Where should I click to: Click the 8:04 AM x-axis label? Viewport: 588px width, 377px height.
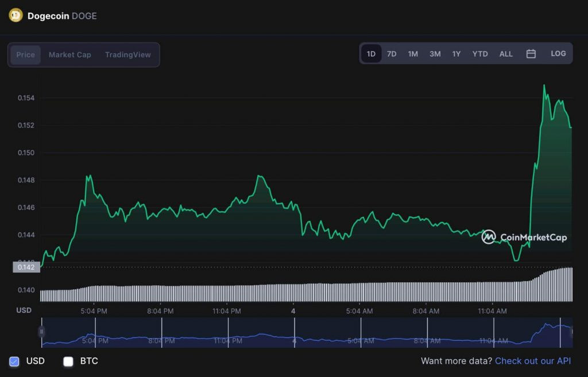click(426, 311)
